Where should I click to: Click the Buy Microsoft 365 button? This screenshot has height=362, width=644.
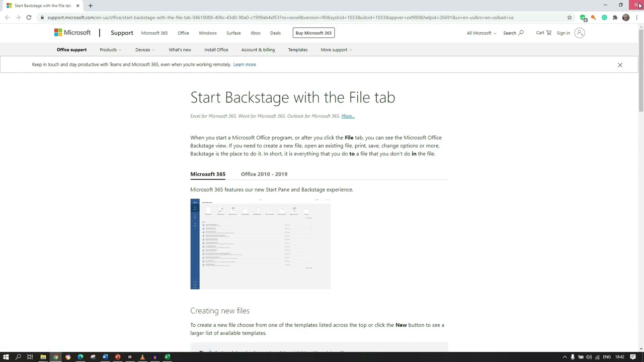(313, 33)
